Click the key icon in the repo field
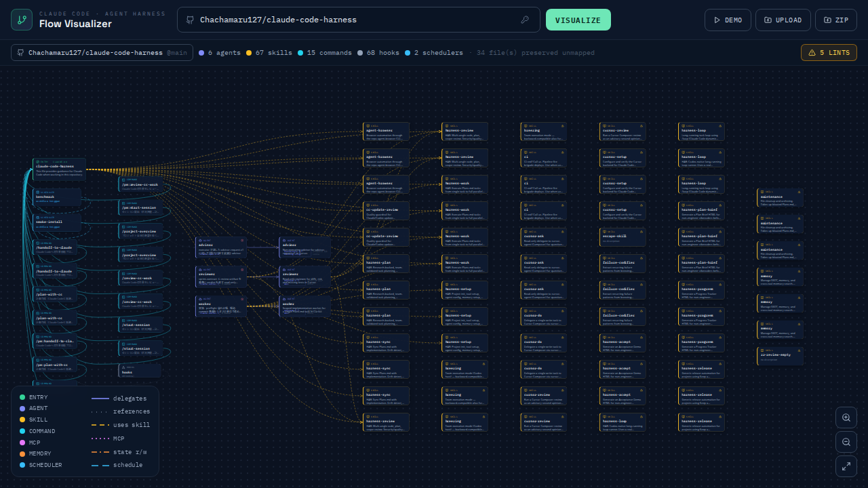868x488 pixels. click(x=525, y=20)
